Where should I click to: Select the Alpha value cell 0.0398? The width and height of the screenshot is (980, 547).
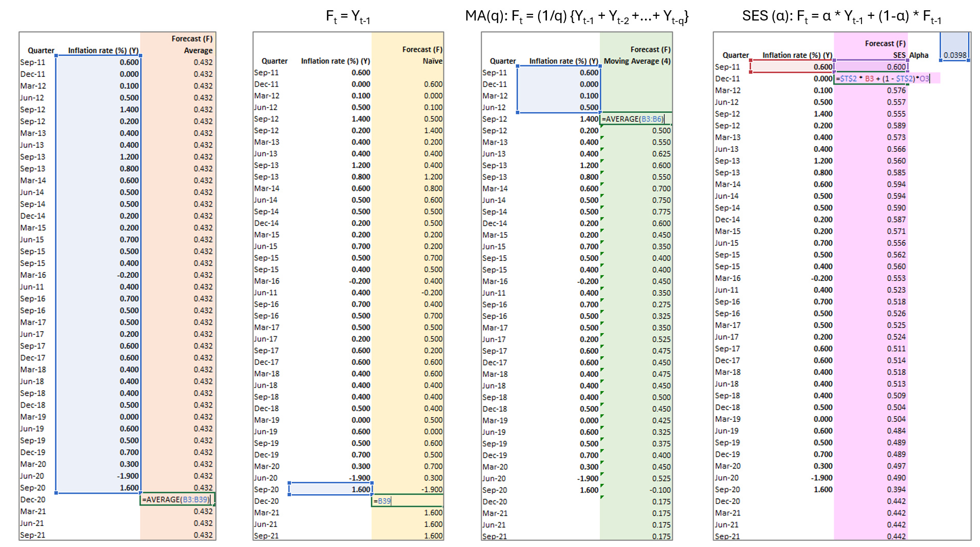tap(954, 55)
